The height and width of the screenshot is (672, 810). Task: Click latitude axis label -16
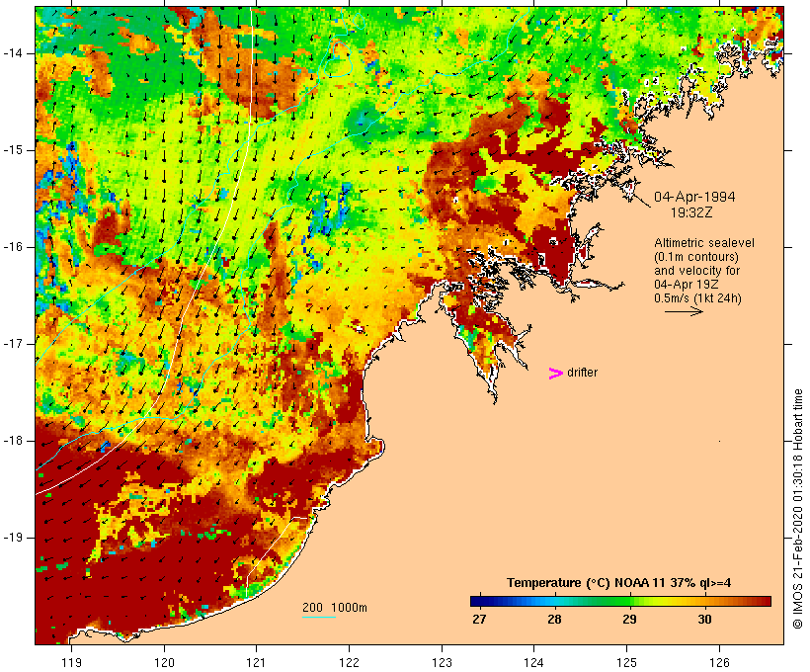click(13, 247)
